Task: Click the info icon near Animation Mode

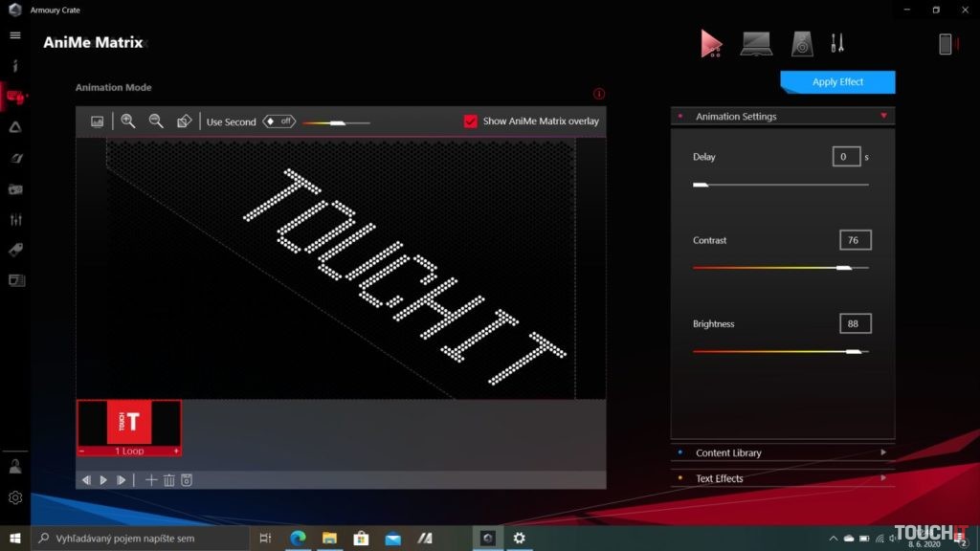Action: tap(599, 94)
